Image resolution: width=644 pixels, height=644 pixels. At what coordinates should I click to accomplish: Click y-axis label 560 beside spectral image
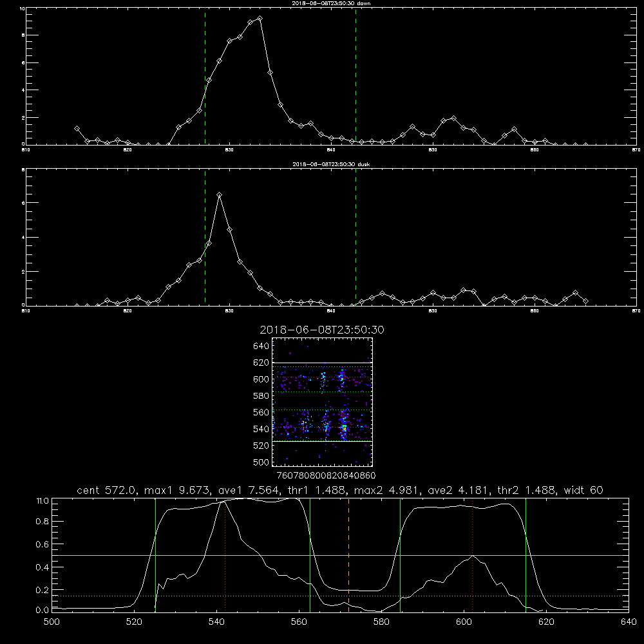(x=261, y=412)
